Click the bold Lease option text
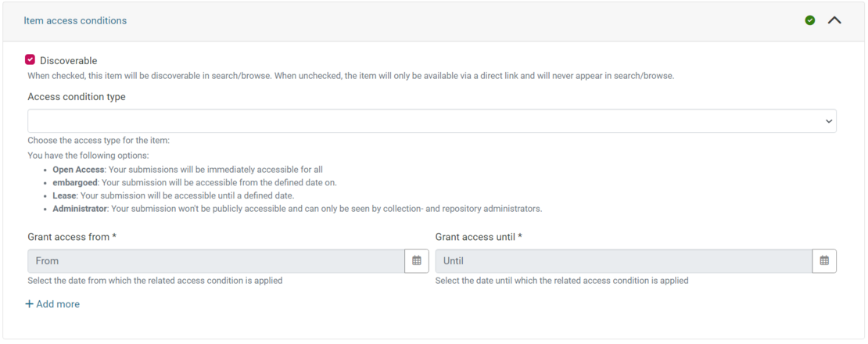This screenshot has height=344, width=868. coord(64,195)
